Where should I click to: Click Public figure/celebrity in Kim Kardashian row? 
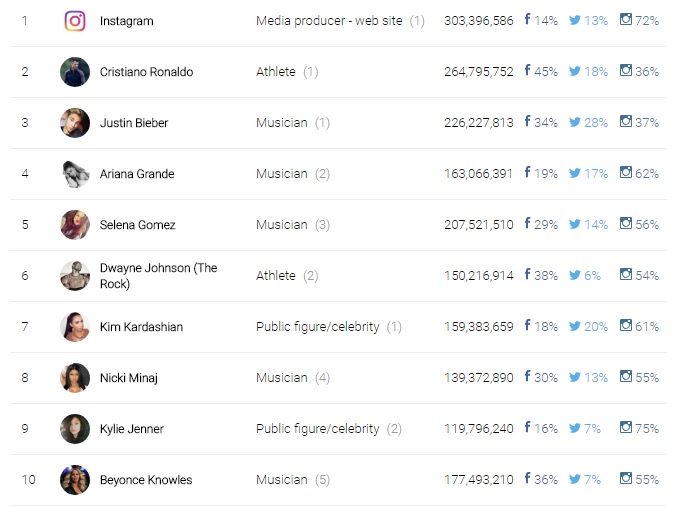coord(318,327)
